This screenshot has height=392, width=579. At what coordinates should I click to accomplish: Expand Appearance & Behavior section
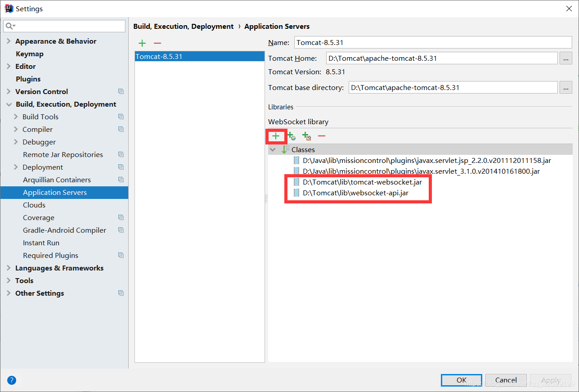pos(9,41)
